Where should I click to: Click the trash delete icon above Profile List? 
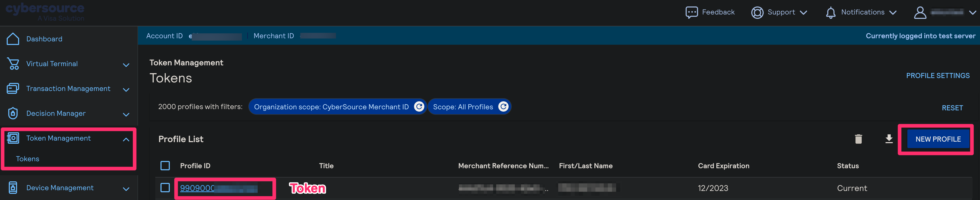pos(859,139)
